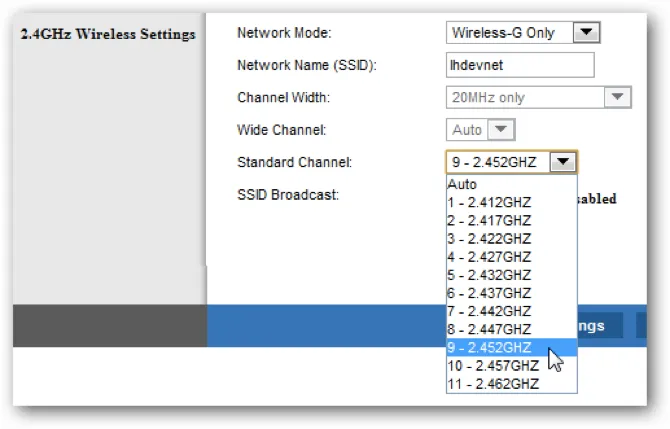Select highlighted channel 9 - 2.452GHZ
Image resolution: width=670 pixels, height=429 pixels.
pyautogui.click(x=490, y=348)
